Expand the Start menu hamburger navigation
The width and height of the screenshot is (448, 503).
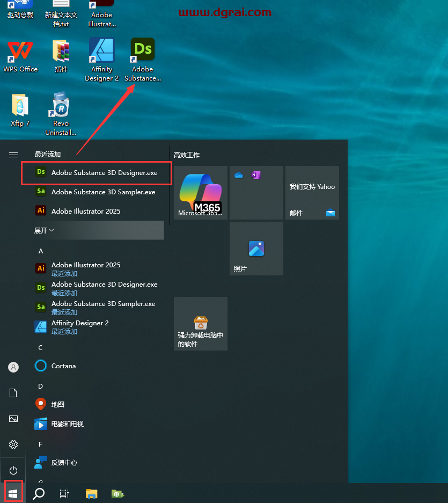click(x=13, y=155)
